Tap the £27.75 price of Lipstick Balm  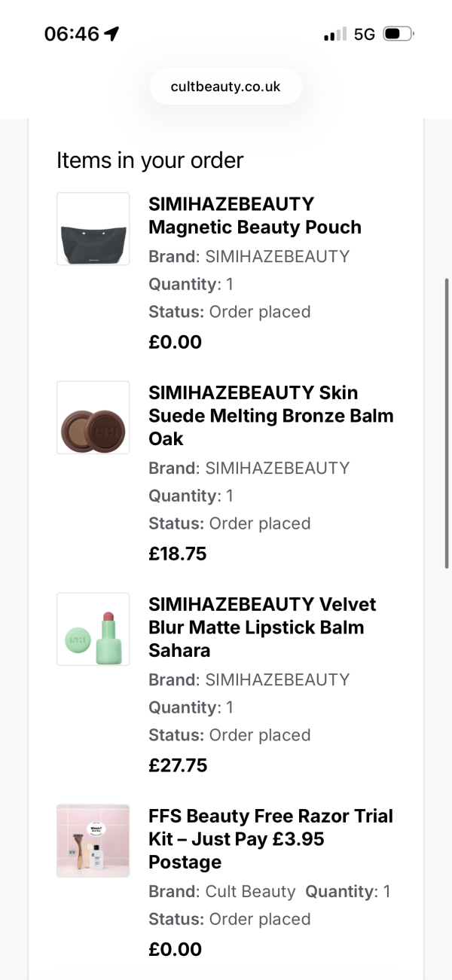pyautogui.click(x=178, y=765)
